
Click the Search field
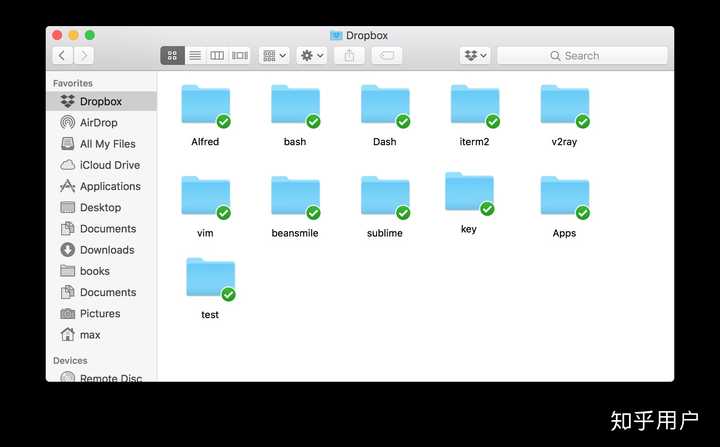click(x=582, y=56)
